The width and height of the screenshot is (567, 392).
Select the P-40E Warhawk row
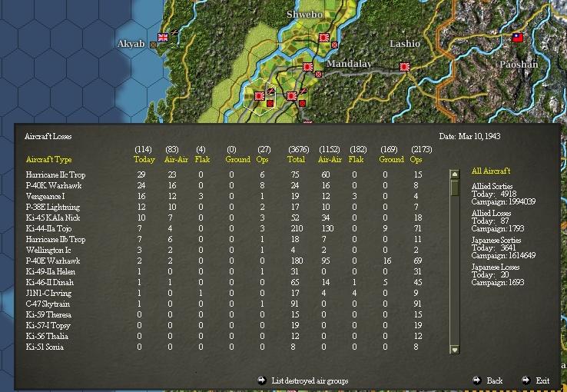pyautogui.click(x=224, y=261)
